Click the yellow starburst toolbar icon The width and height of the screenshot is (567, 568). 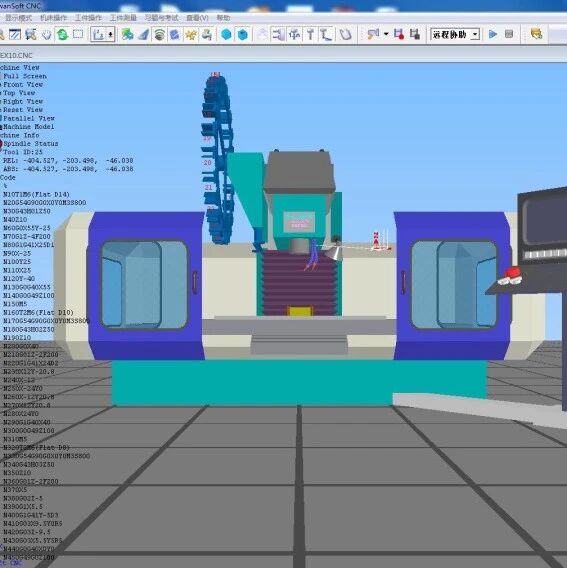(191, 34)
